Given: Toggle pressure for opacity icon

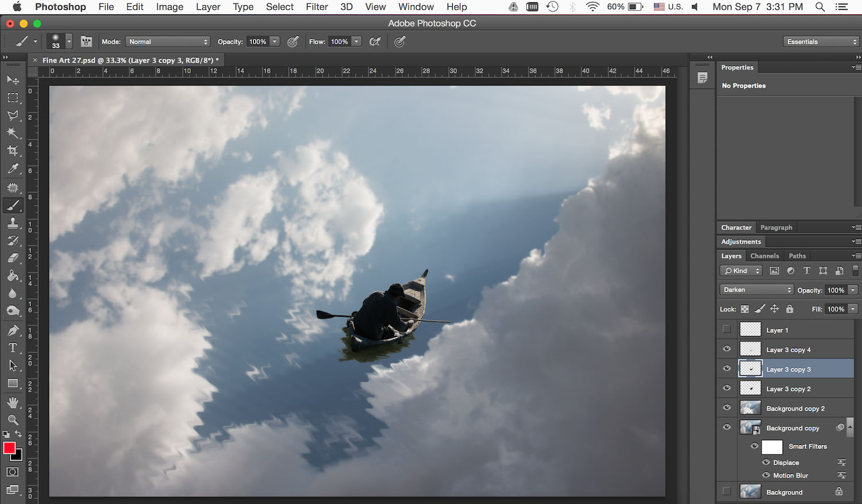Looking at the screenshot, I should [x=293, y=41].
